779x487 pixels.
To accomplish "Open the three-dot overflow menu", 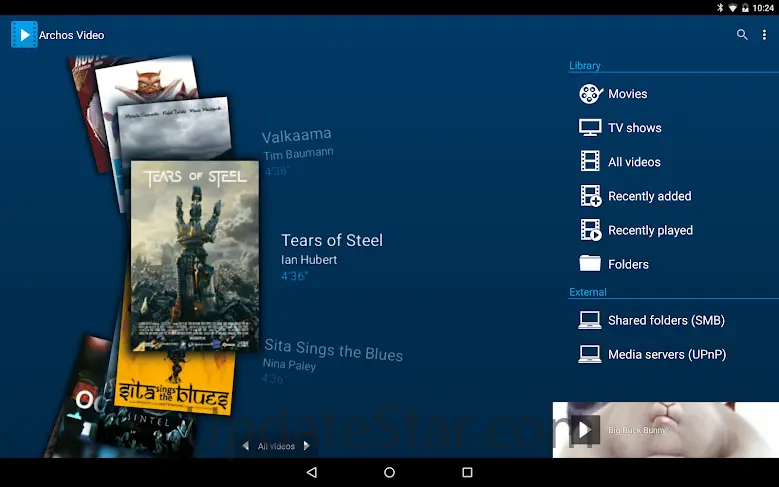I will (x=764, y=34).
